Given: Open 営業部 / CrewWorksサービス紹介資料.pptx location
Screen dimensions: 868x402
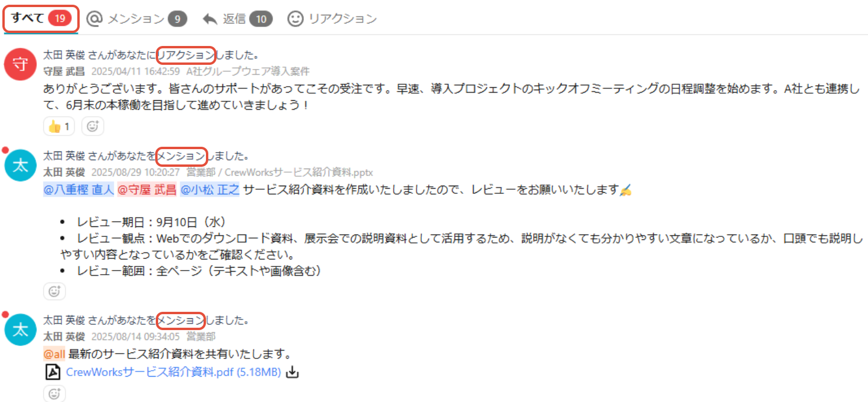Looking at the screenshot, I should 280,172.
